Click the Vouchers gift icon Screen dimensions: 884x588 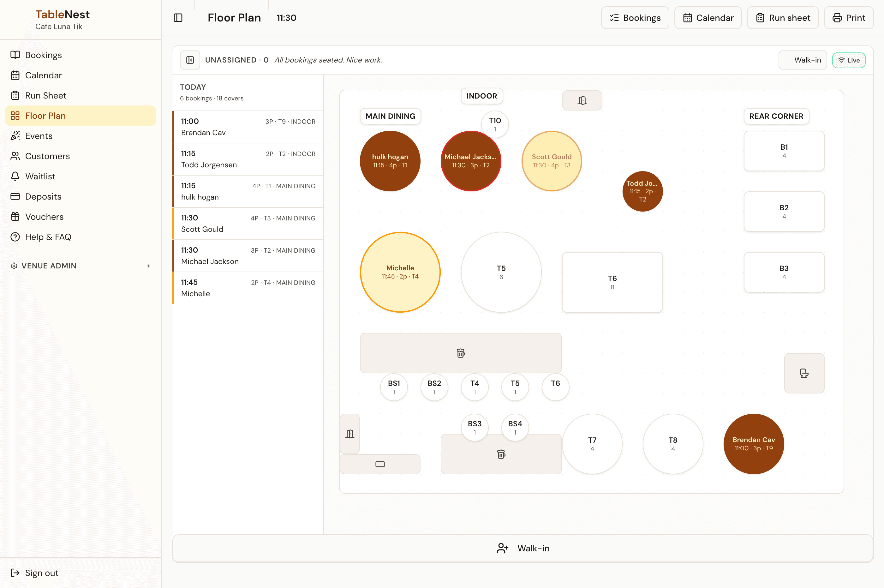(15, 217)
